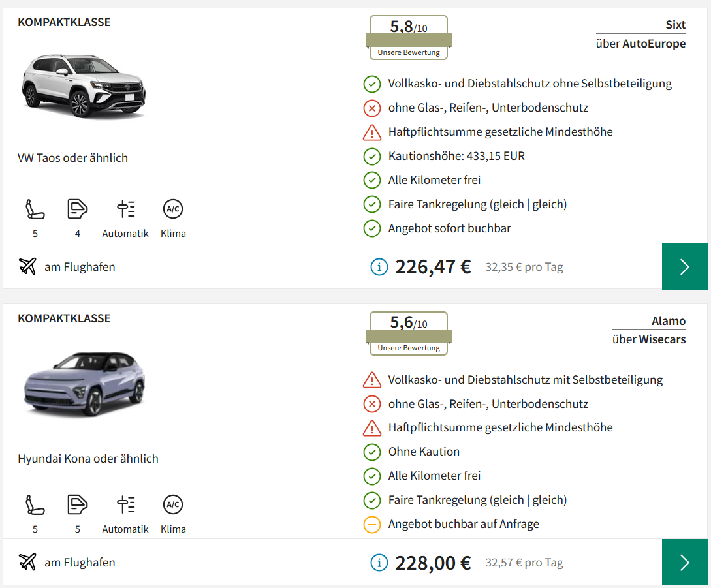Image resolution: width=711 pixels, height=588 pixels.
Task: Click the Hyundai Kona car image
Action: coord(84,384)
